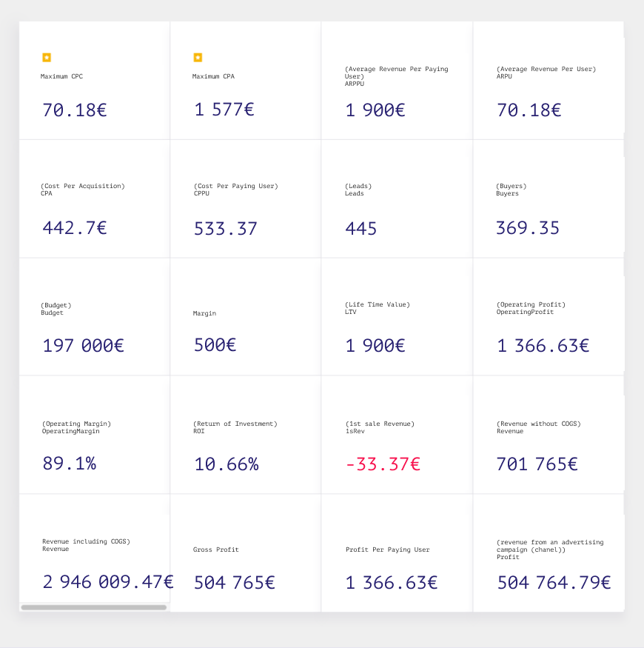Open the ARPPU metric card

coord(397,81)
